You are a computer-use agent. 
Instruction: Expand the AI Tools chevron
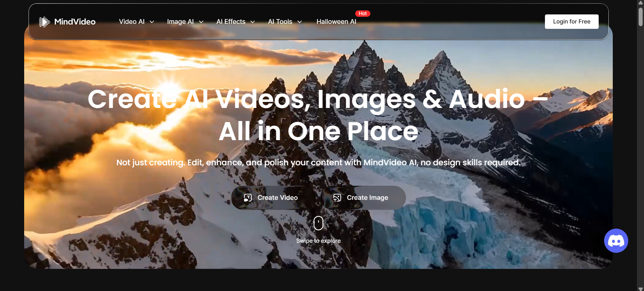pos(300,22)
